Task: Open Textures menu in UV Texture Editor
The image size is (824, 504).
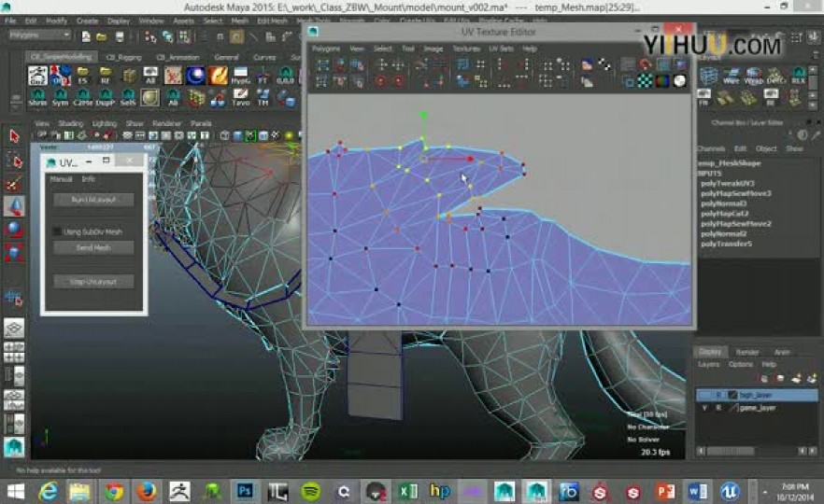Action: [466, 49]
